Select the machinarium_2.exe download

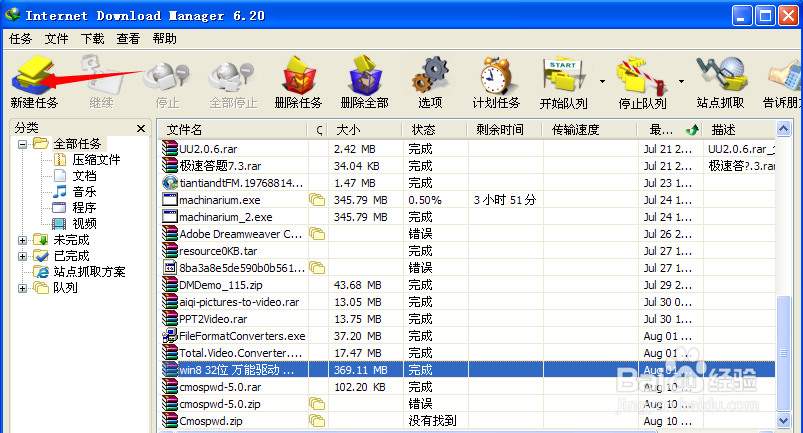point(467,217)
